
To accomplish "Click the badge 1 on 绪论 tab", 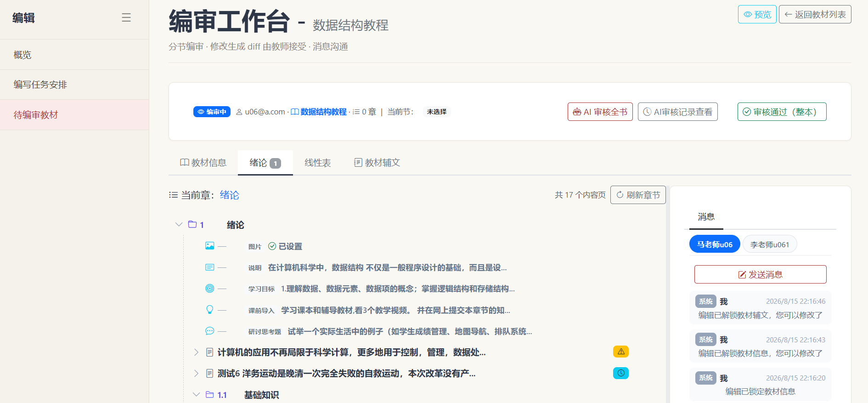I will 275,163.
